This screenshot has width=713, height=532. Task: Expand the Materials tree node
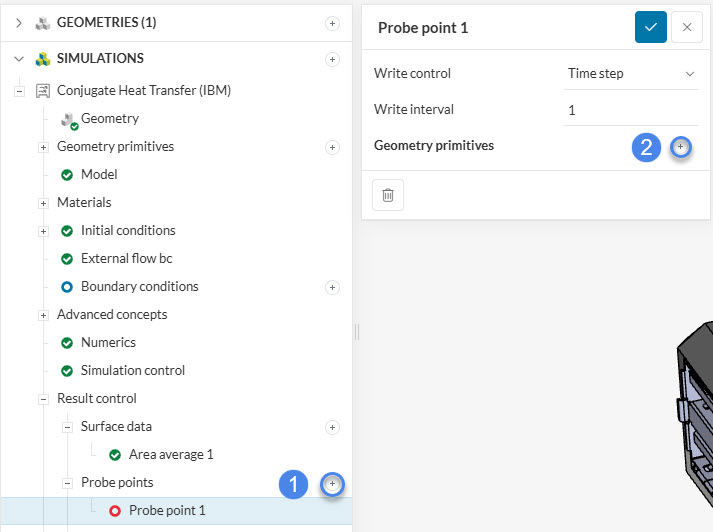[43, 203]
